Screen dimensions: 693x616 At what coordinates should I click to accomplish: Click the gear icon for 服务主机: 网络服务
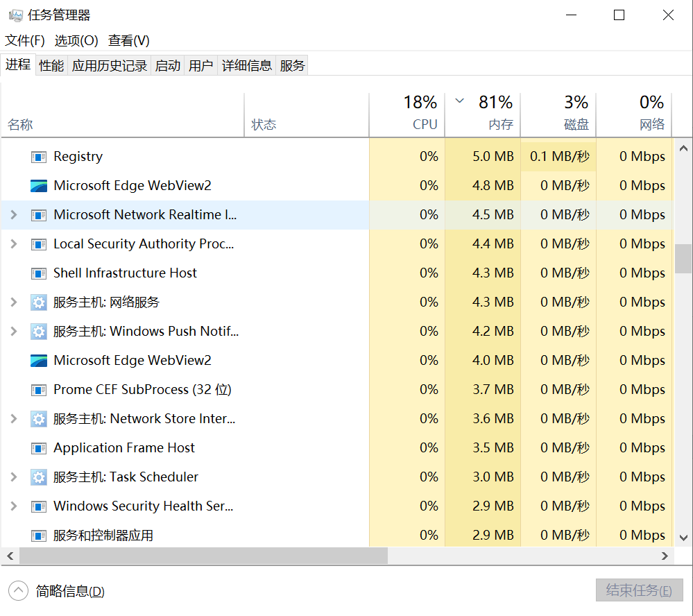(38, 302)
